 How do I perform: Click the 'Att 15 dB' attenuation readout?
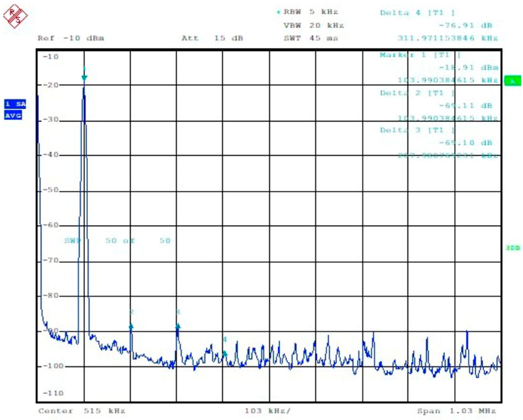pyautogui.click(x=212, y=38)
